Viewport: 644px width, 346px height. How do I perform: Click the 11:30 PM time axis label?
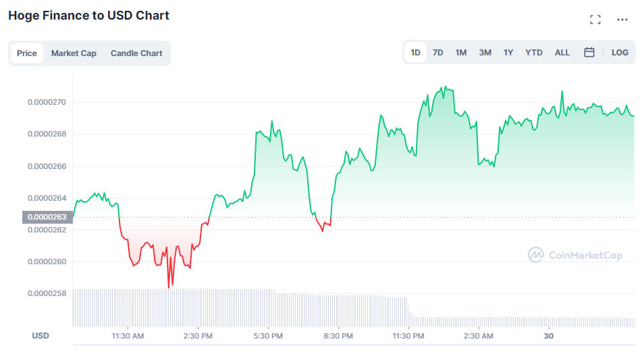[408, 336]
